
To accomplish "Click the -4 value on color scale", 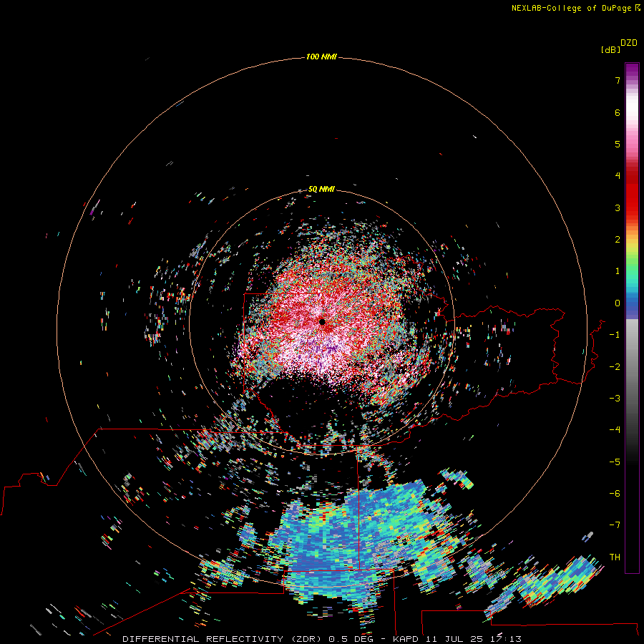I will pos(615,430).
